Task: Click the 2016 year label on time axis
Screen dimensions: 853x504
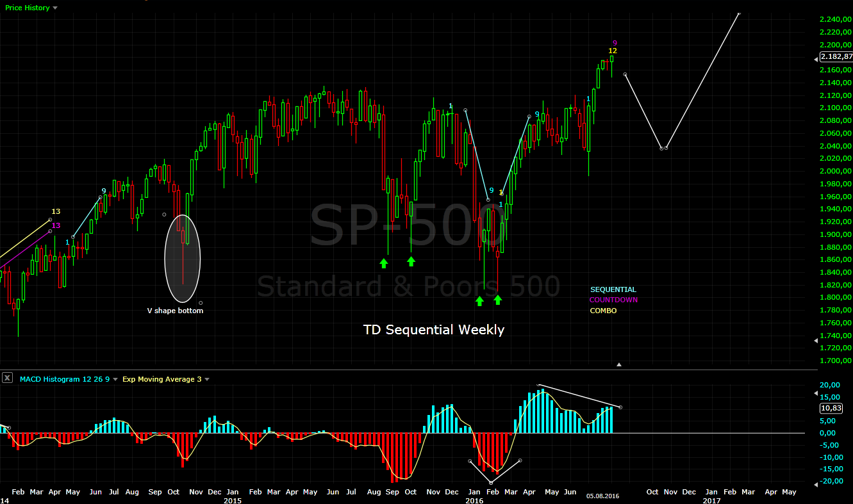Action: [x=474, y=501]
